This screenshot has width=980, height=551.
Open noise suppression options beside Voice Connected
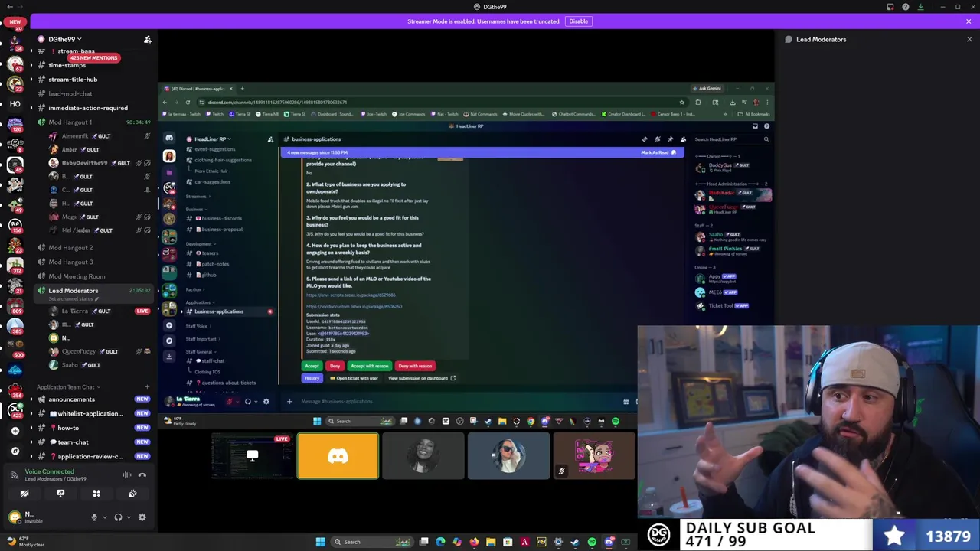127,475
